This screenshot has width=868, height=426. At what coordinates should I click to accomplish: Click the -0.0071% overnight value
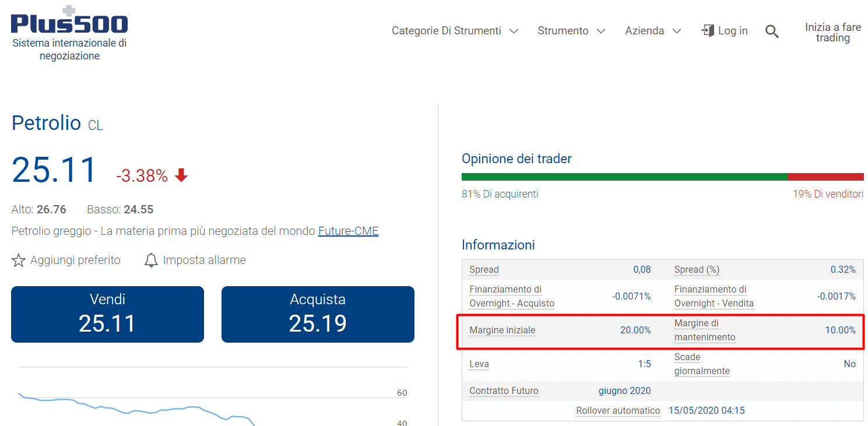pyautogui.click(x=631, y=297)
